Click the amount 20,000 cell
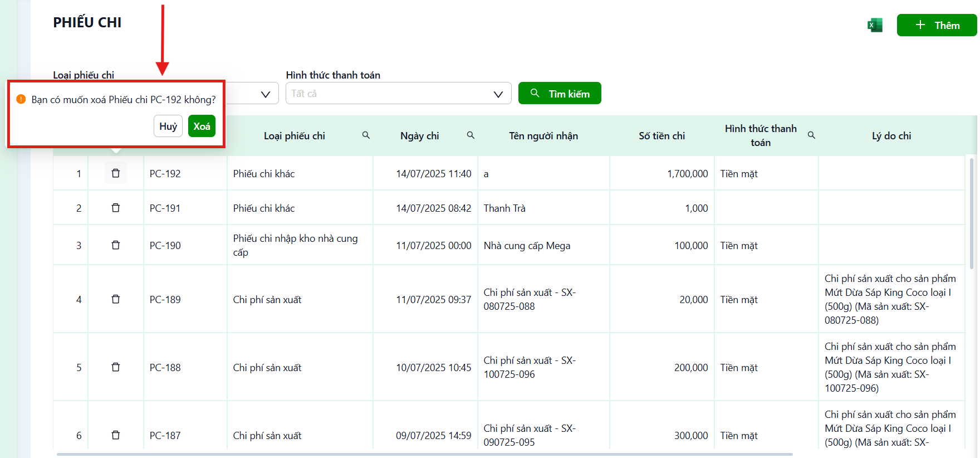 point(661,299)
